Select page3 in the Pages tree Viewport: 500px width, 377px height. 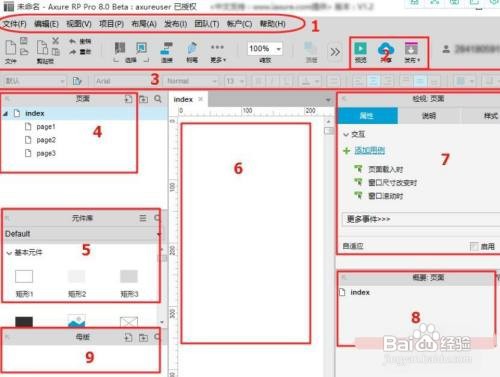pos(46,153)
